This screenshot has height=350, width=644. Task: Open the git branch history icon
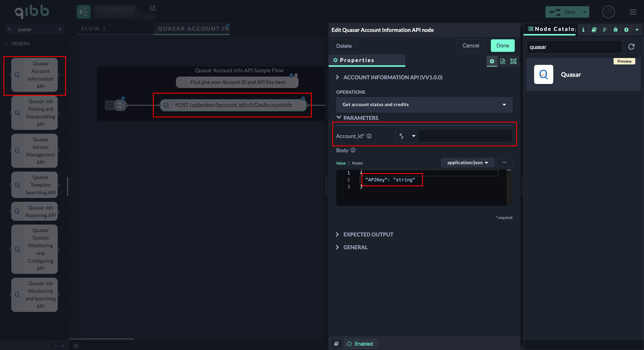605,30
